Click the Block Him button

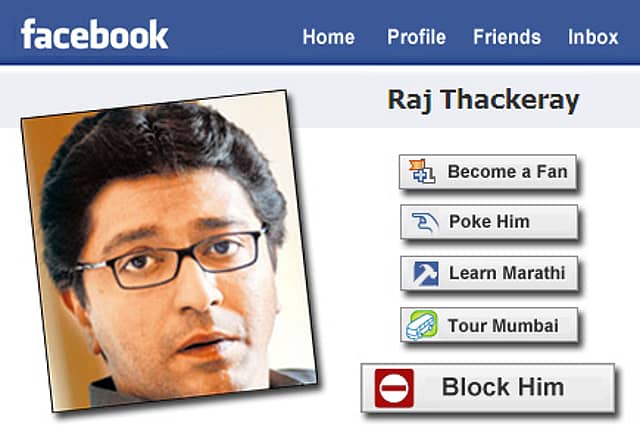488,388
